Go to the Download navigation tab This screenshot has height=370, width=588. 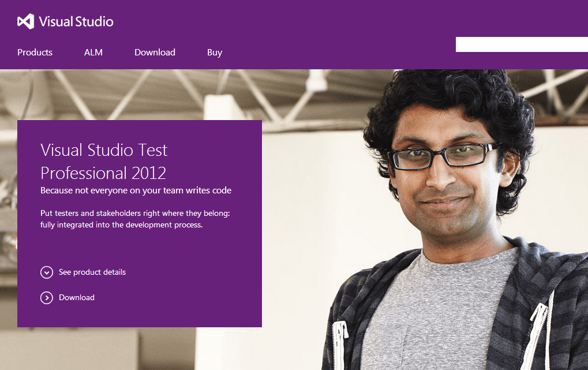coord(155,52)
